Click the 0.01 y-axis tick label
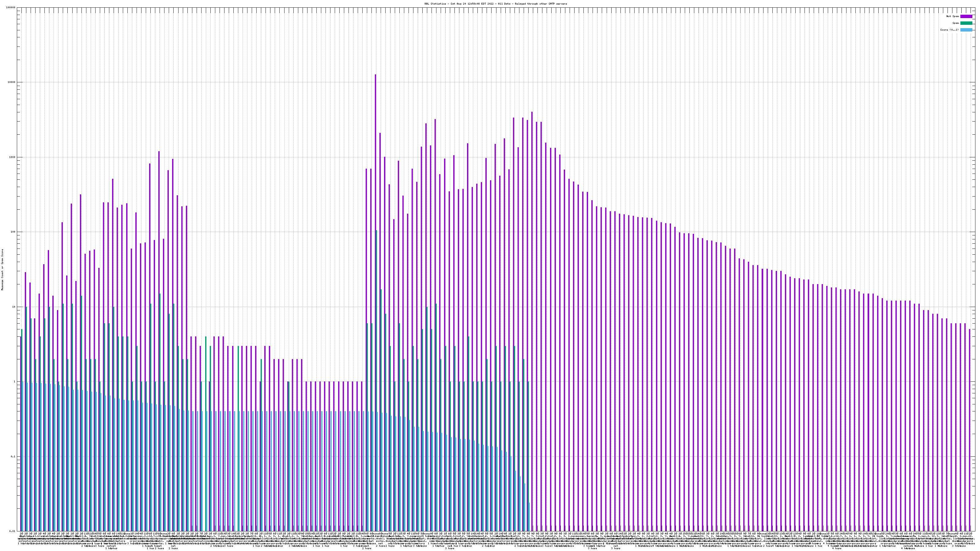The image size is (980, 551). click(13, 531)
